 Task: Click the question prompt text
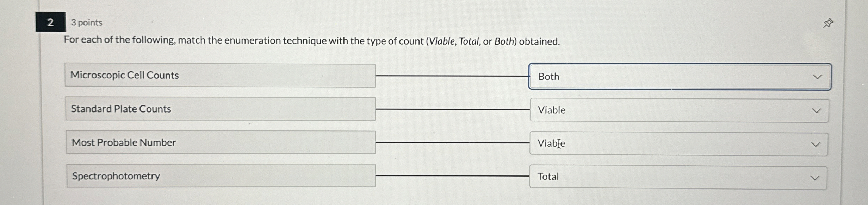[311, 41]
